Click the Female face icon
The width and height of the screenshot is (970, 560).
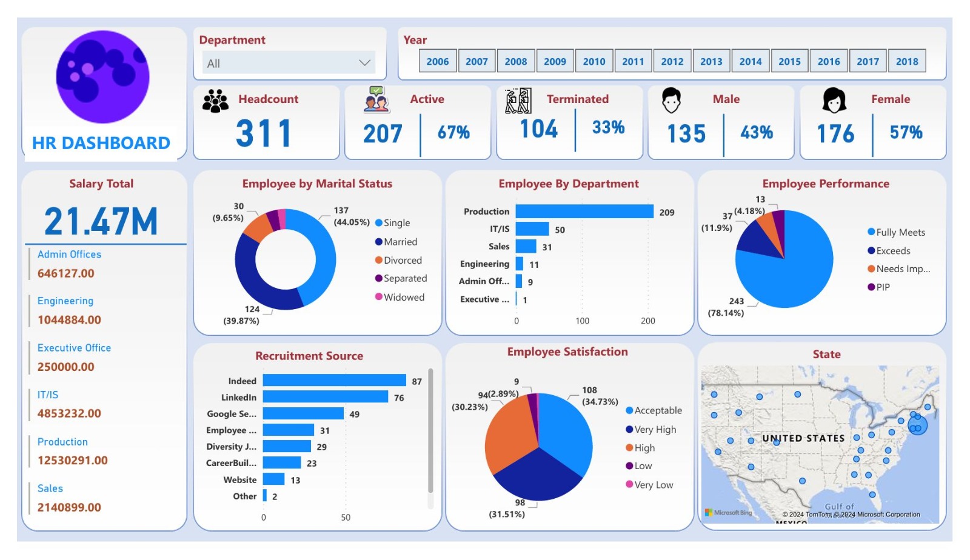pos(834,101)
